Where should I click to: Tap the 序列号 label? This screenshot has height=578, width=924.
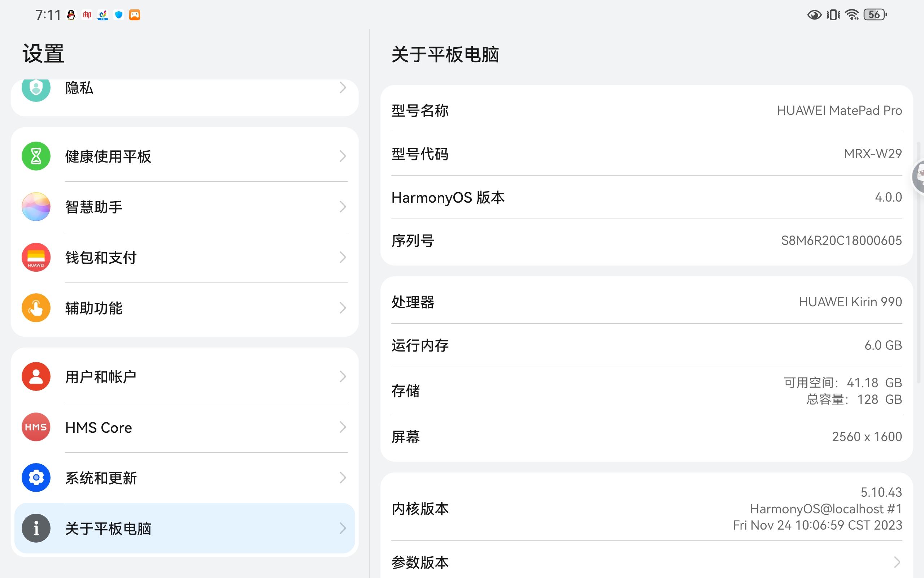413,241
